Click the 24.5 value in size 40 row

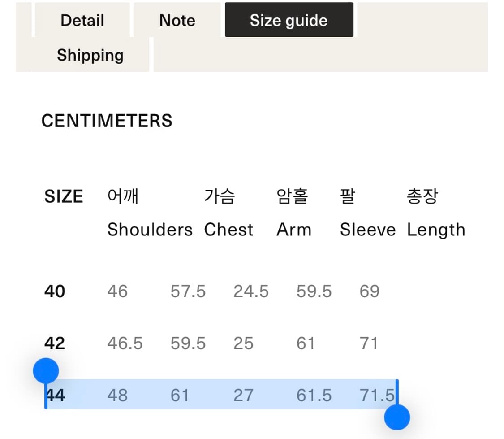251,291
